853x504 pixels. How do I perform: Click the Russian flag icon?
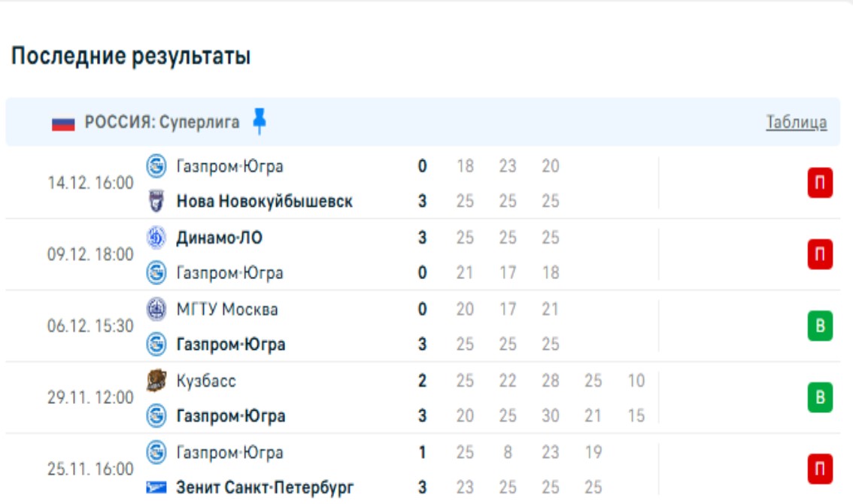point(63,123)
